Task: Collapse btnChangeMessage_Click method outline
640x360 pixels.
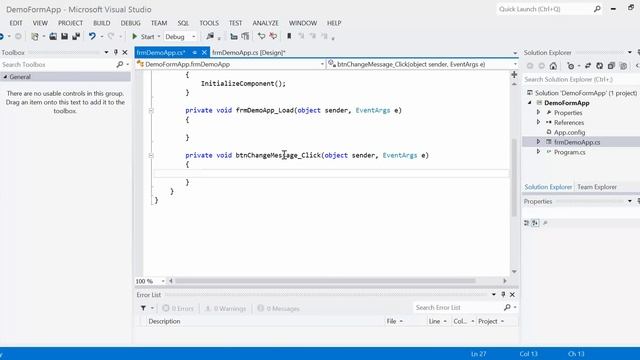Action: pos(151,156)
